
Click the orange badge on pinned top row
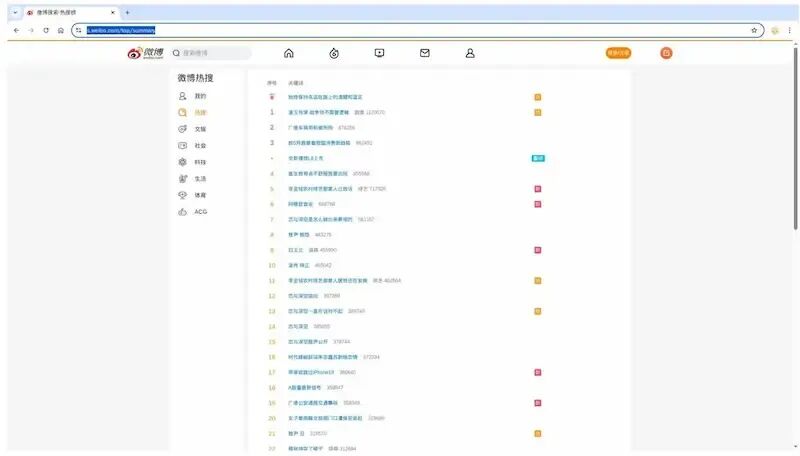[x=538, y=97]
